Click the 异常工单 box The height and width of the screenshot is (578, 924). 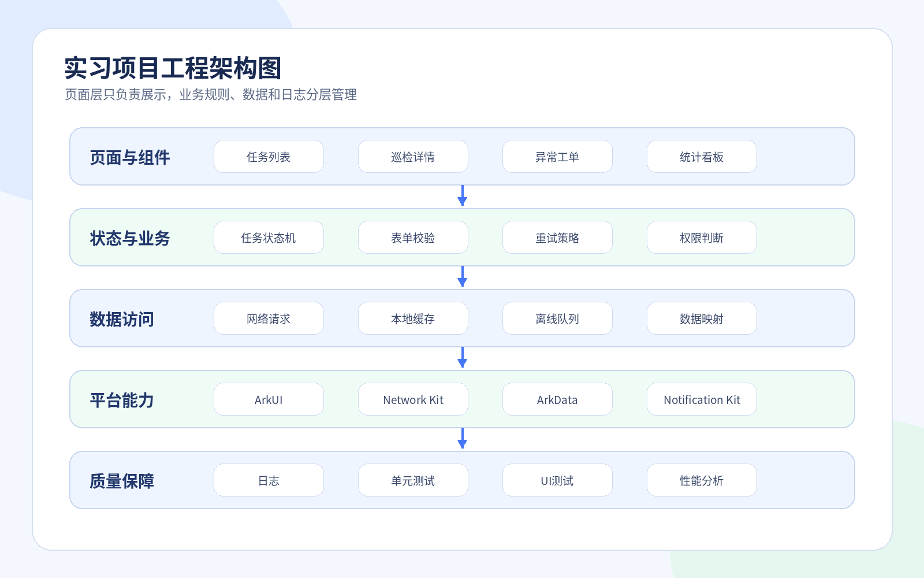[x=557, y=157]
